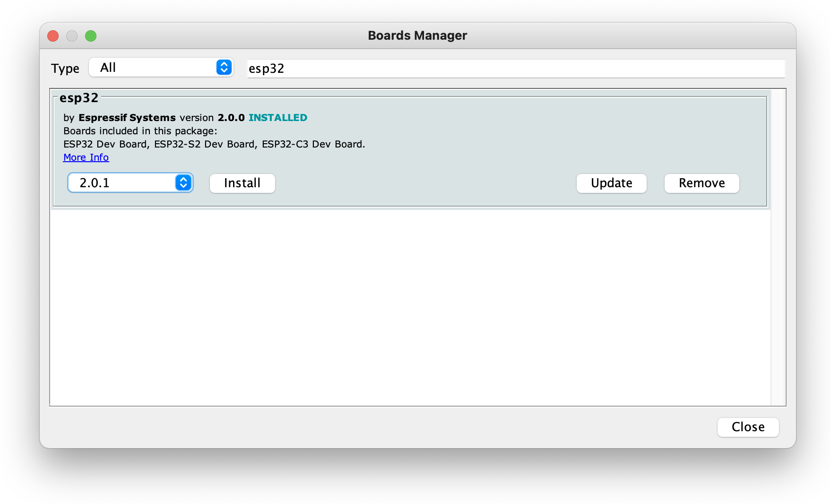Click the empty white area below the package
Viewport: 831px width, 504px height.
click(x=410, y=307)
